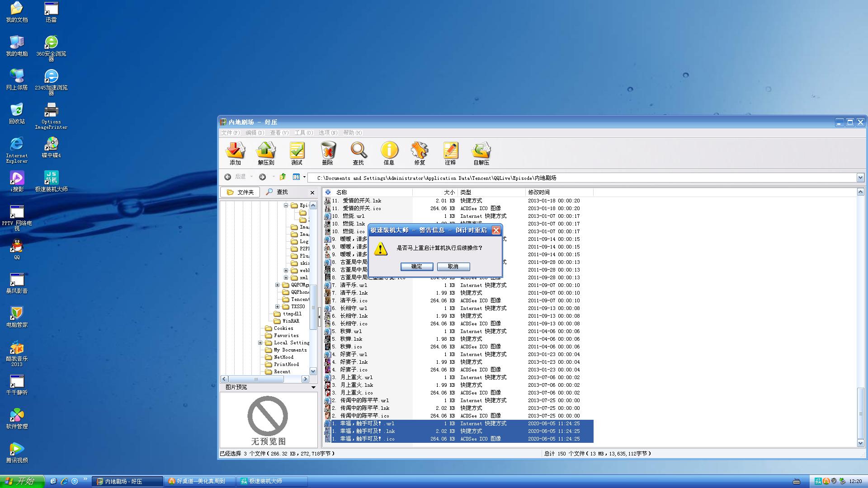Open the view mode dropdown arrow
This screenshot has width=868, height=488.
click(304, 177)
